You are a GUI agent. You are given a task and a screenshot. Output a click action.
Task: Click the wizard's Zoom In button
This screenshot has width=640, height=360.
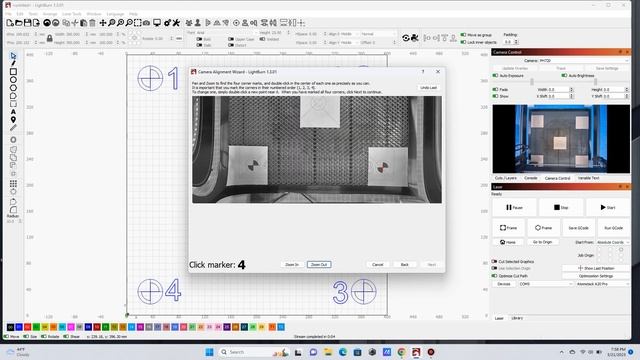click(x=292, y=264)
